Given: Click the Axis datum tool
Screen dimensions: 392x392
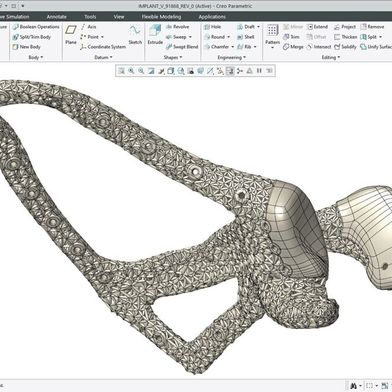Looking at the screenshot, I should click(x=88, y=27).
